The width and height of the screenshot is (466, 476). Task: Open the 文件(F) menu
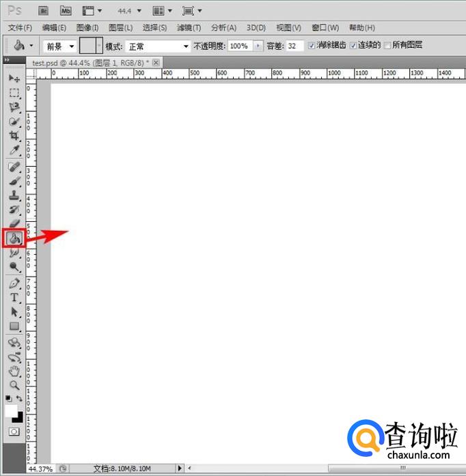pyautogui.click(x=20, y=27)
